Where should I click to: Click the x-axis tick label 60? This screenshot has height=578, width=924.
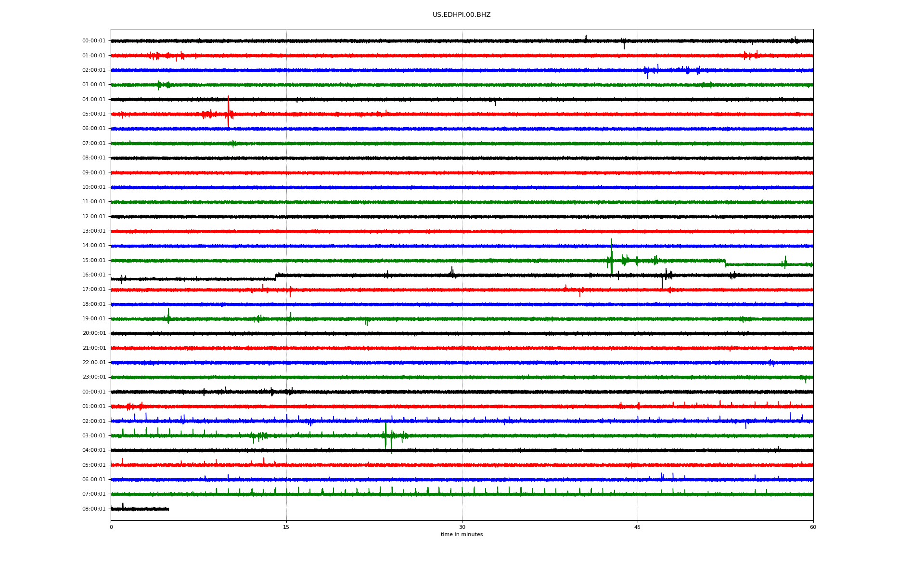812,527
